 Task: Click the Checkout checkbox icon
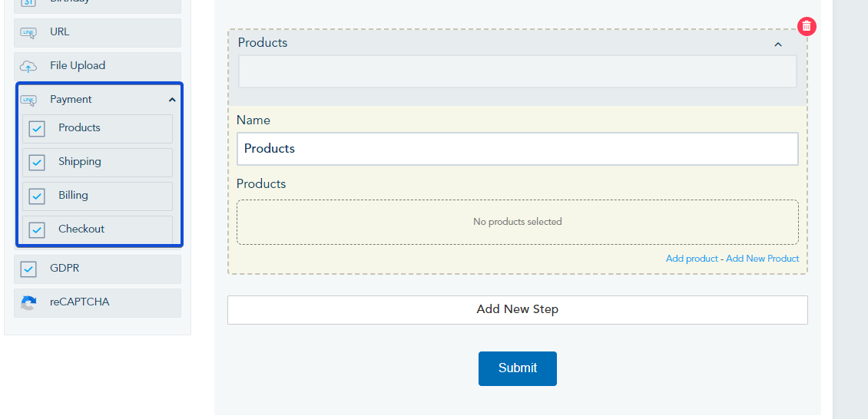37,229
